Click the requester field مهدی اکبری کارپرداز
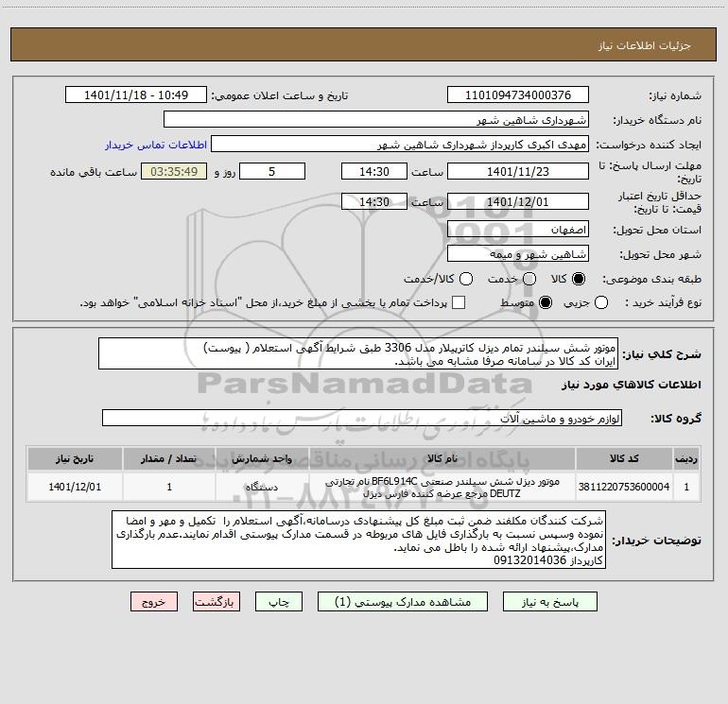 (x=400, y=144)
